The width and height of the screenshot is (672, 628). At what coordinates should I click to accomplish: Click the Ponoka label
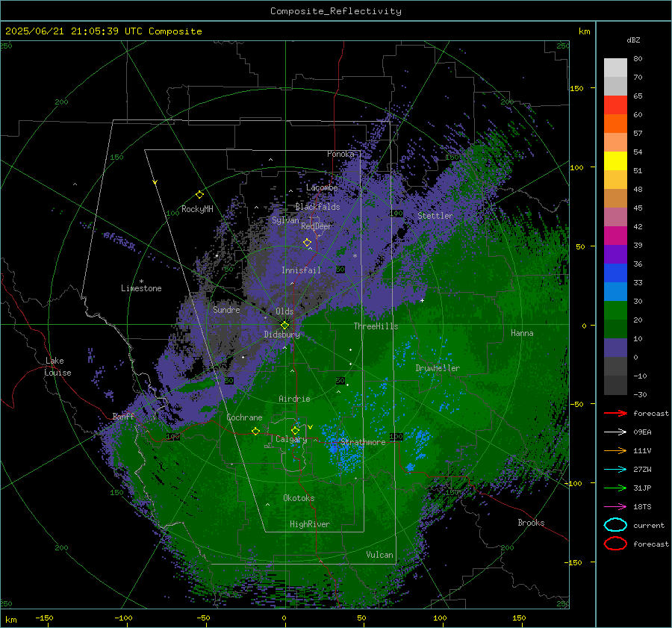[340, 154]
